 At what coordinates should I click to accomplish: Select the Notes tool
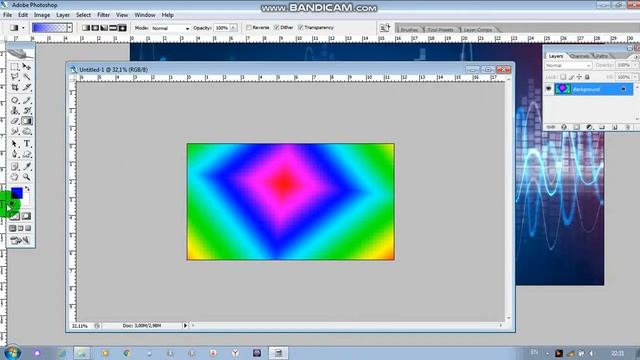pyautogui.click(x=15, y=167)
